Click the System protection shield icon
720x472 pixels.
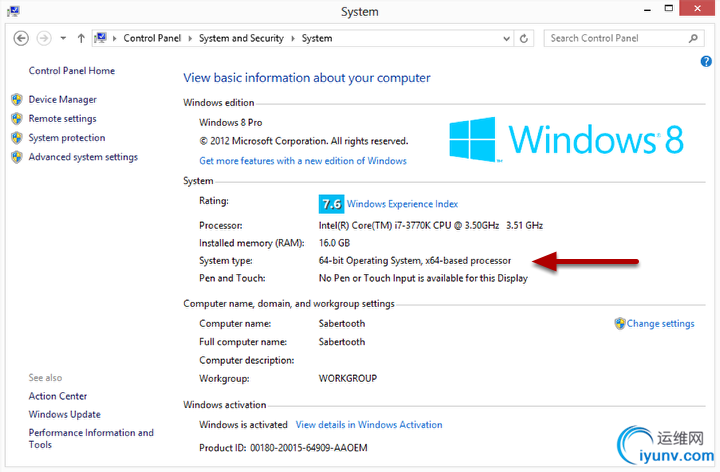pos(16,138)
